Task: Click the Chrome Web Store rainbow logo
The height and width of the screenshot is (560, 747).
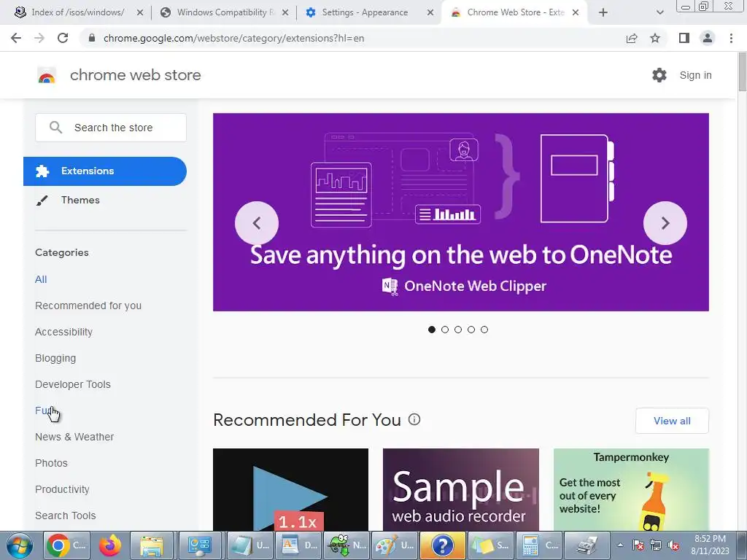Action: pyautogui.click(x=47, y=75)
